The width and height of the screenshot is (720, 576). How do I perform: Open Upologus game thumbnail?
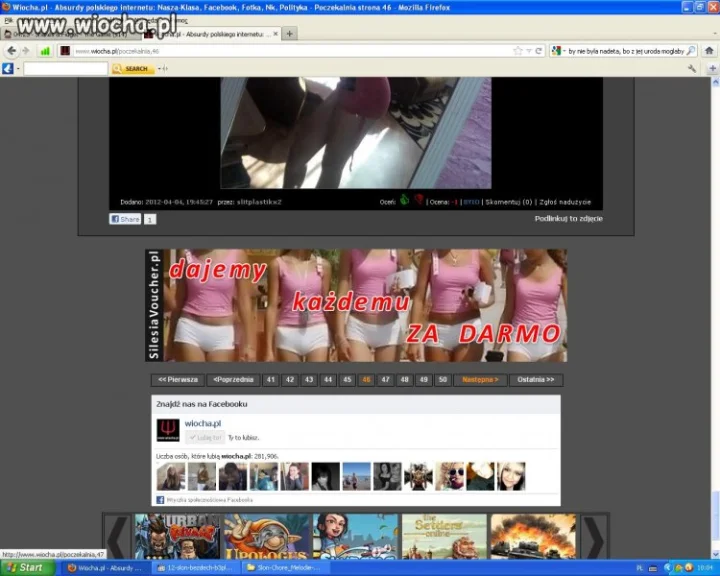pos(266,536)
